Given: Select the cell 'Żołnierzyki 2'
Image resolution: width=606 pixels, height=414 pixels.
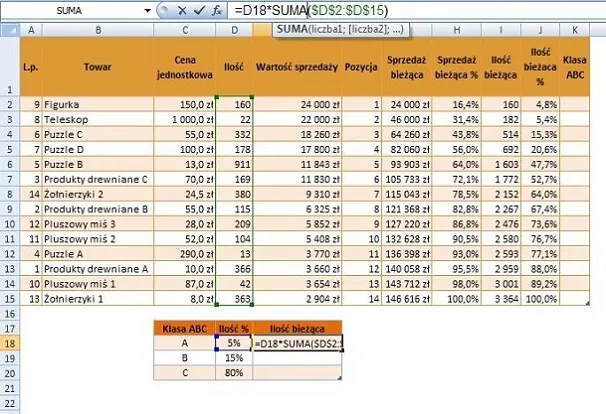Looking at the screenshot, I should 98,194.
